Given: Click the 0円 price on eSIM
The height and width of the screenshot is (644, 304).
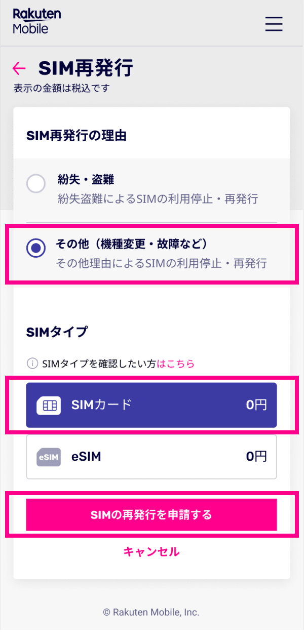Looking at the screenshot, I should coord(256,457).
